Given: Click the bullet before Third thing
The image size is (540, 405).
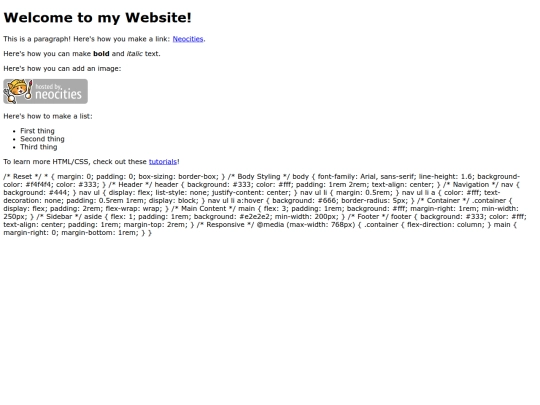Looking at the screenshot, I should [14, 147].
